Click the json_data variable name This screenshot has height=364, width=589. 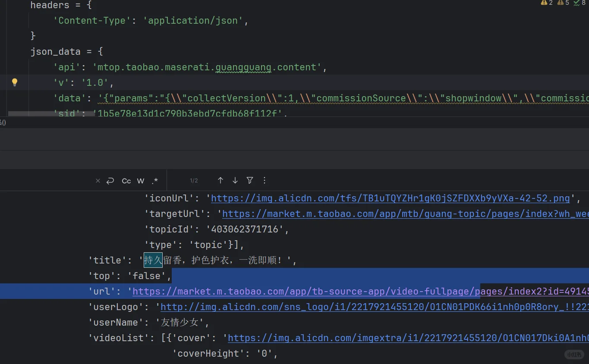[55, 52]
